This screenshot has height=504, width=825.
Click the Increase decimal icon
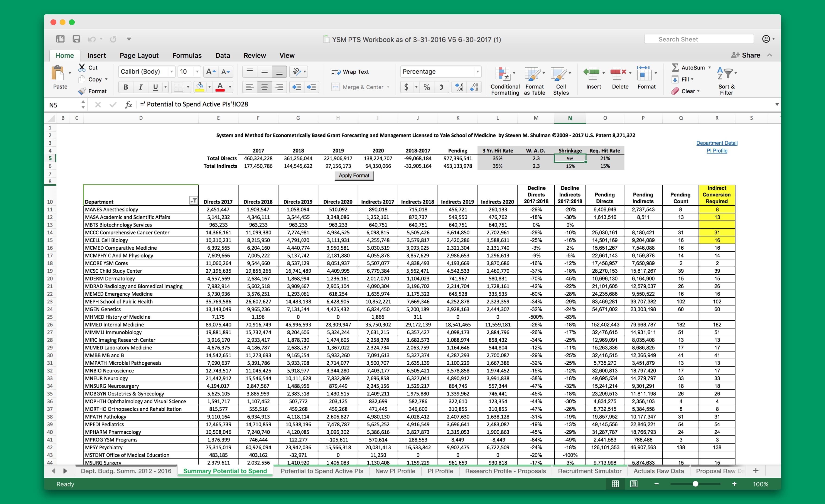459,87
